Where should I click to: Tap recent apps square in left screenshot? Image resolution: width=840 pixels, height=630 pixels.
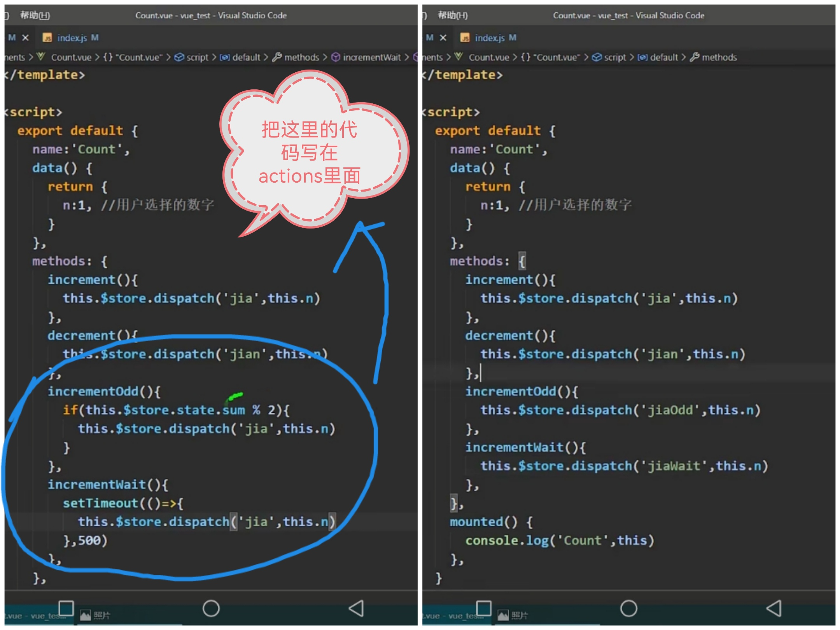click(x=66, y=608)
